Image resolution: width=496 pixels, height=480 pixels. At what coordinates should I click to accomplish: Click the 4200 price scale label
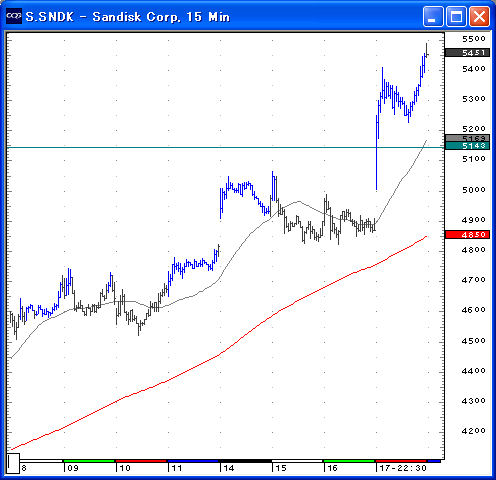coord(474,431)
